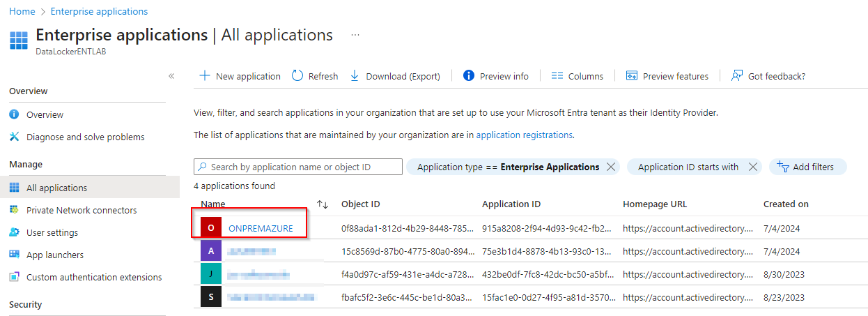The width and height of the screenshot is (868, 316).
Task: Open the ellipsis menu next to page title
Action: point(355,34)
